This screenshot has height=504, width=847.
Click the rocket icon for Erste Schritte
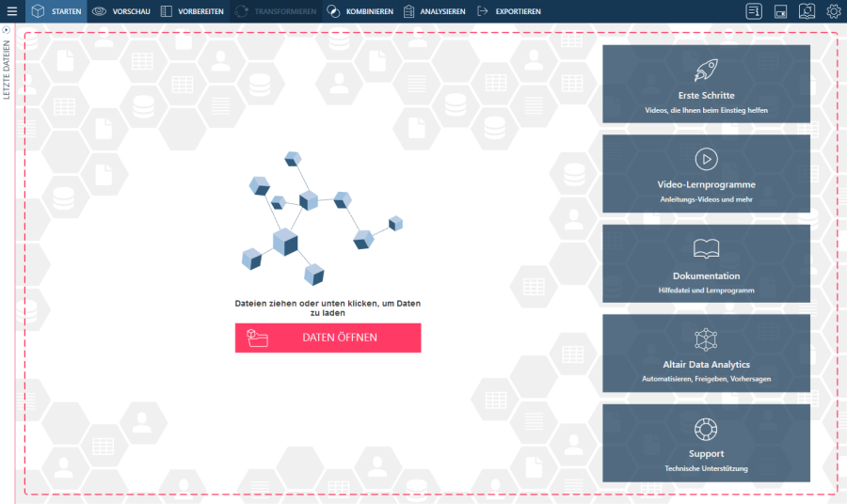(706, 70)
